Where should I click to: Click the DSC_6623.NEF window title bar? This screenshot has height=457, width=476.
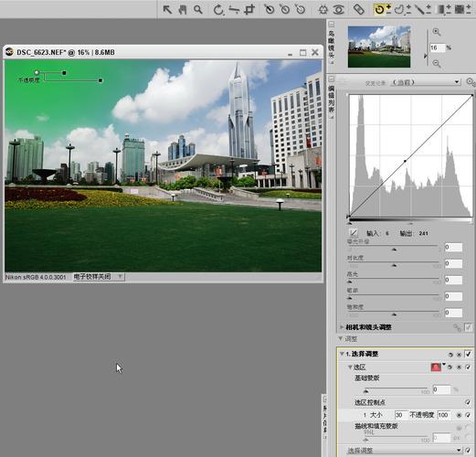tap(163, 52)
